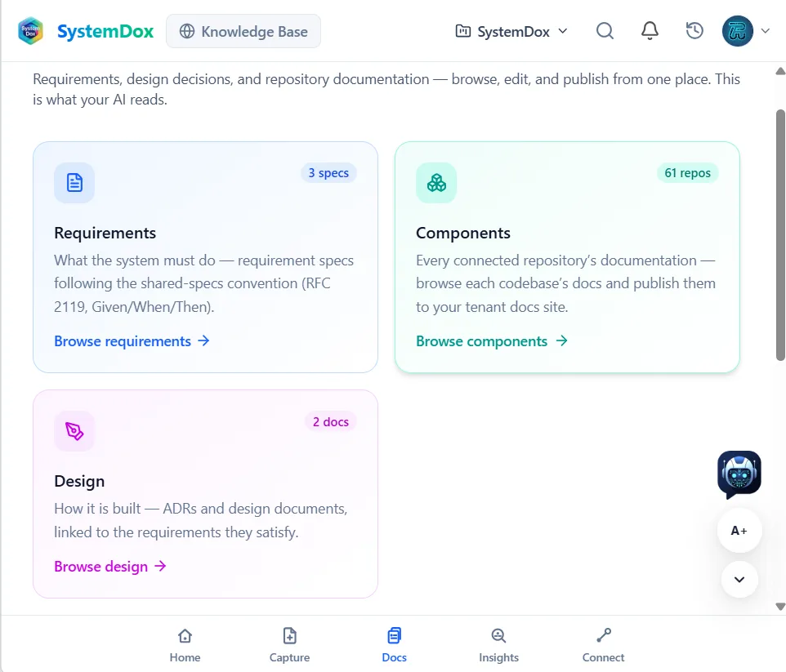Click the arrow after Browse requirements

click(203, 341)
